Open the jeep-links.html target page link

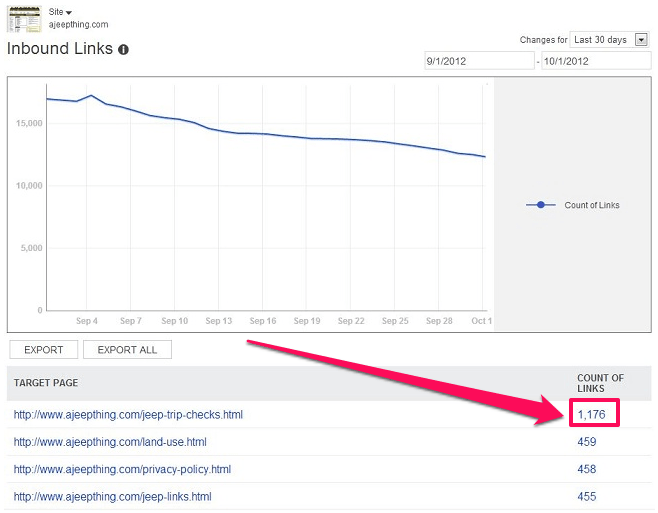coord(112,497)
